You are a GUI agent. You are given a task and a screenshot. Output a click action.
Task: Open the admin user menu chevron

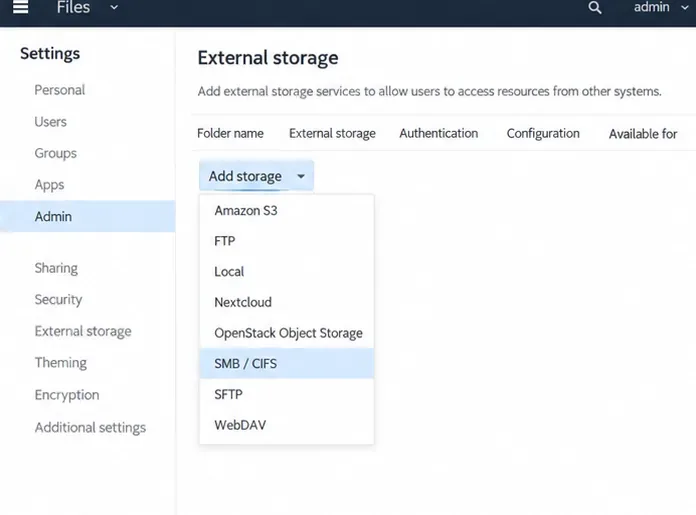[x=685, y=8]
